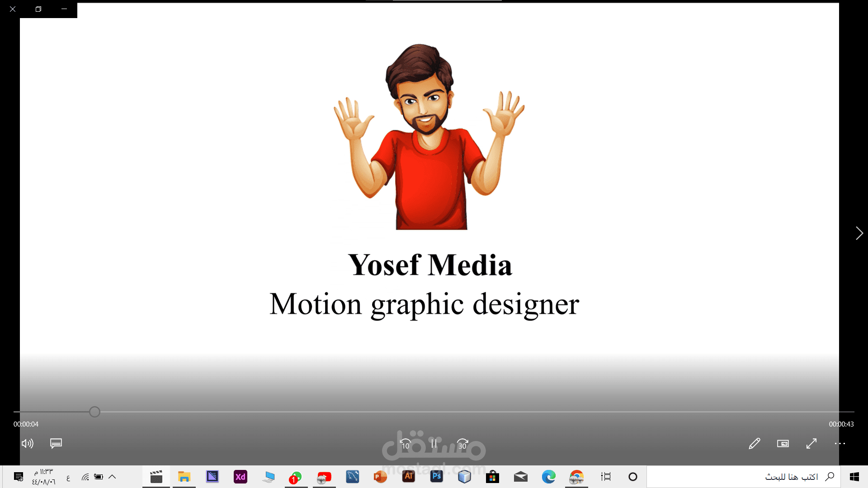
Task: Skip back 10 seconds
Action: (406, 444)
